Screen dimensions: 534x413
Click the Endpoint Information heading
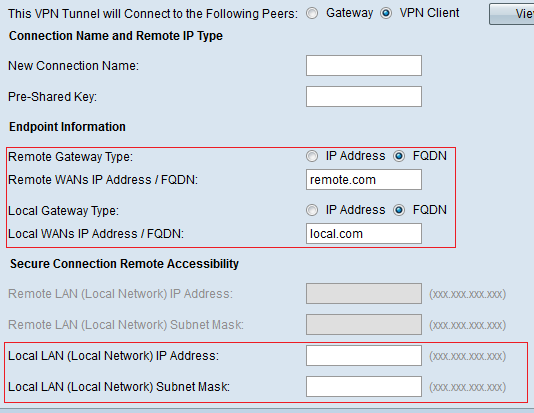click(67, 127)
